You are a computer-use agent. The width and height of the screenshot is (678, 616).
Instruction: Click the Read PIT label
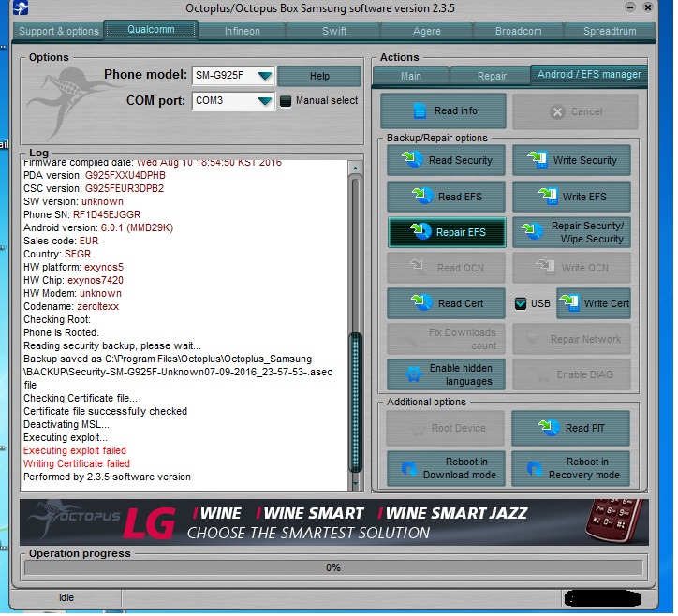click(x=585, y=428)
